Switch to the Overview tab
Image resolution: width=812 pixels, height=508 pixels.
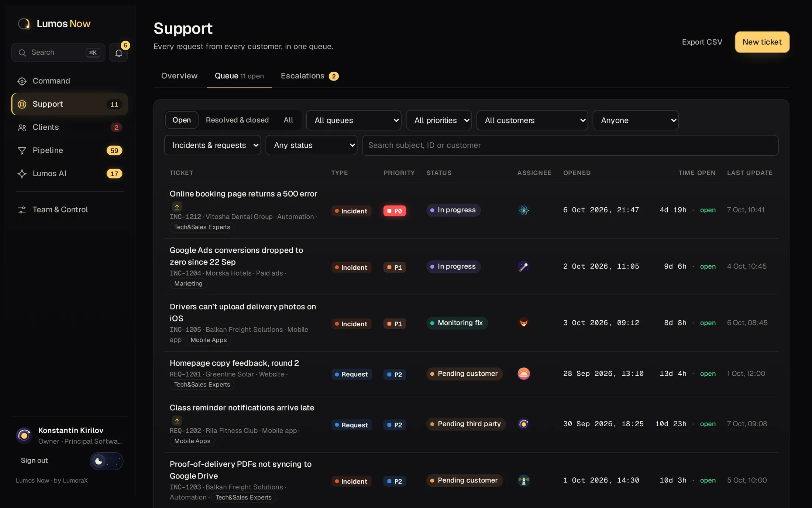pyautogui.click(x=179, y=76)
